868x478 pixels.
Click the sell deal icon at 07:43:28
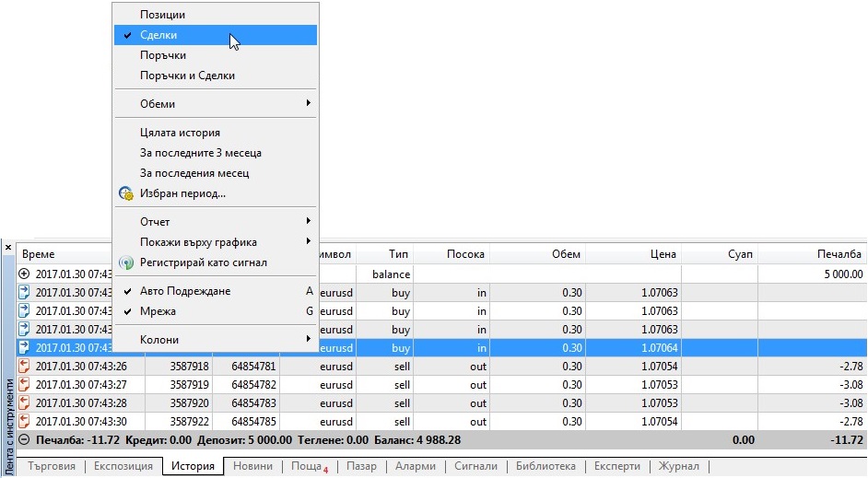(24, 402)
